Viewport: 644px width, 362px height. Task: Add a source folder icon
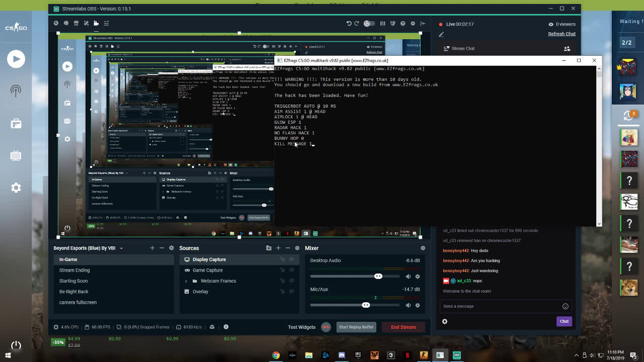[269, 248]
